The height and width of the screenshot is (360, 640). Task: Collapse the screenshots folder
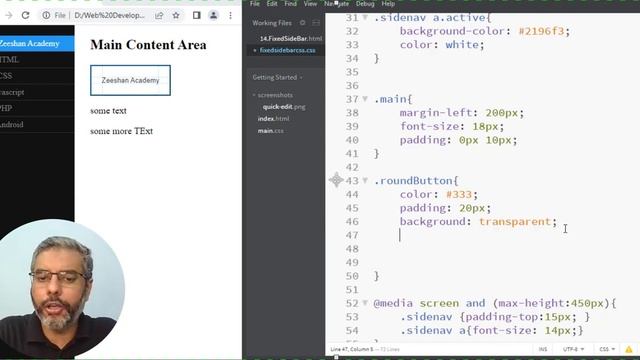[x=254, y=95]
